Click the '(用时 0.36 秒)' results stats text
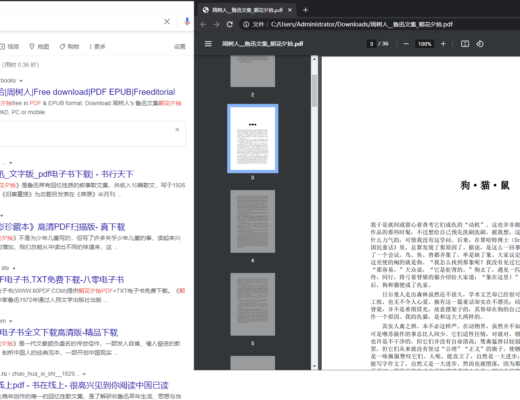Image resolution: width=520 pixels, height=400 pixels. [x=20, y=65]
